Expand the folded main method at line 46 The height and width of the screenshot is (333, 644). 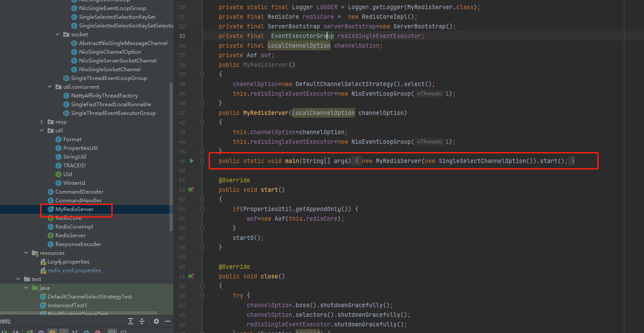point(203,161)
